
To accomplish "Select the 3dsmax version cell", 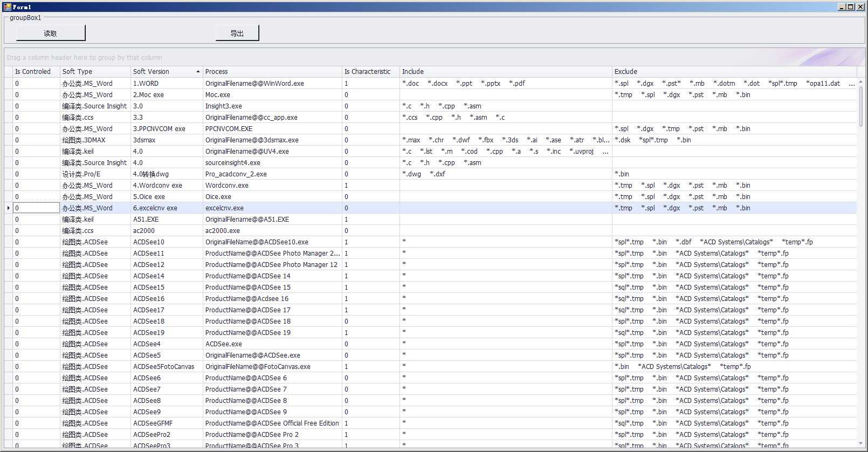I will pos(167,140).
